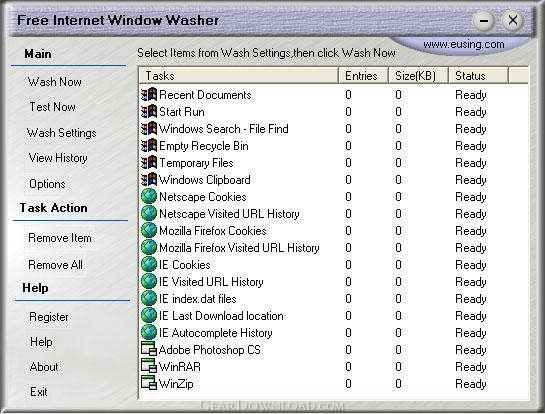This screenshot has height=414, width=545.
Task: Click the About entry
Action: (x=44, y=367)
